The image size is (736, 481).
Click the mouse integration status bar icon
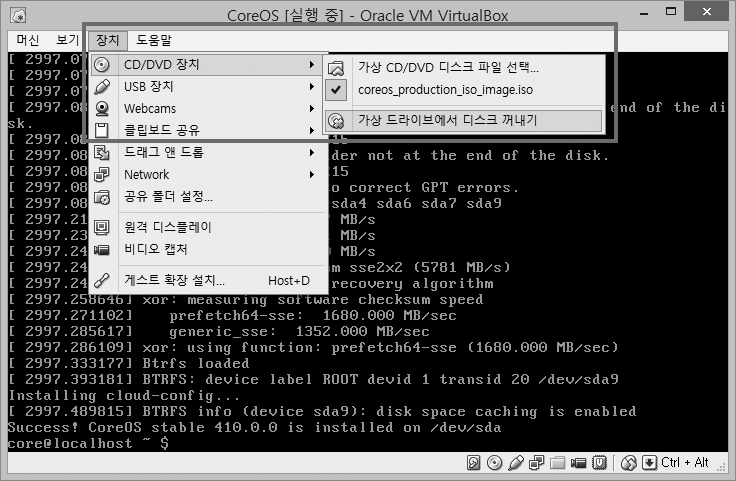click(630, 463)
